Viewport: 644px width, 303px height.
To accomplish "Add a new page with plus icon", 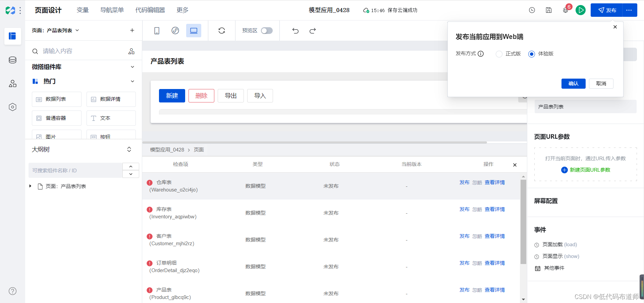I will 132,30.
